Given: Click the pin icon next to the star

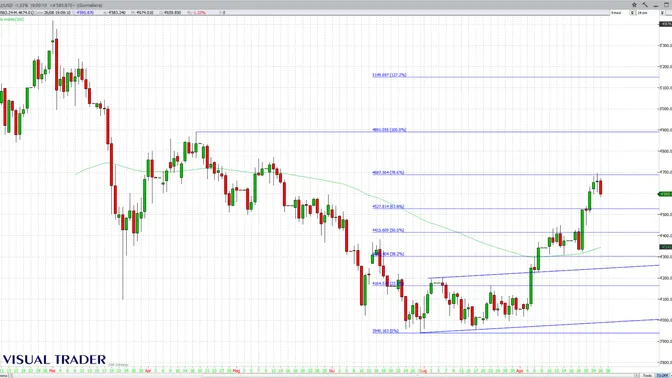Looking at the screenshot, I should click(645, 5).
